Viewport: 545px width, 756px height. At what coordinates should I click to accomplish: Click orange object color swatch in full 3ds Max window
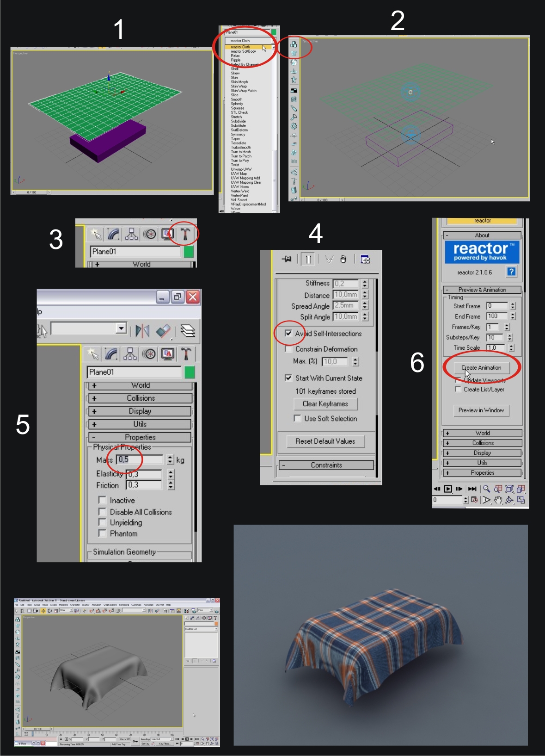click(x=216, y=624)
